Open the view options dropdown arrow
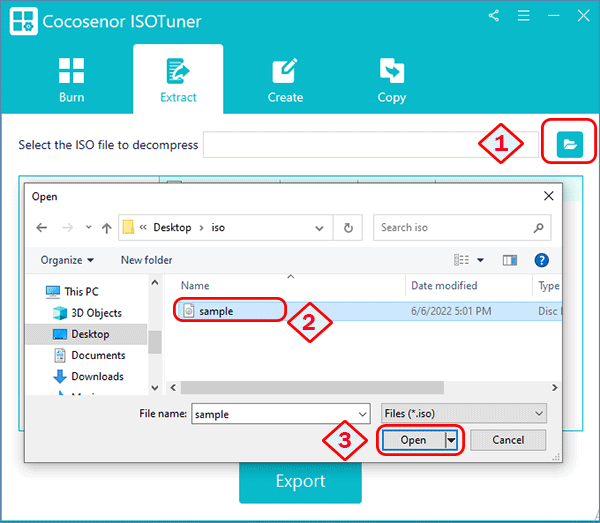 (x=480, y=260)
